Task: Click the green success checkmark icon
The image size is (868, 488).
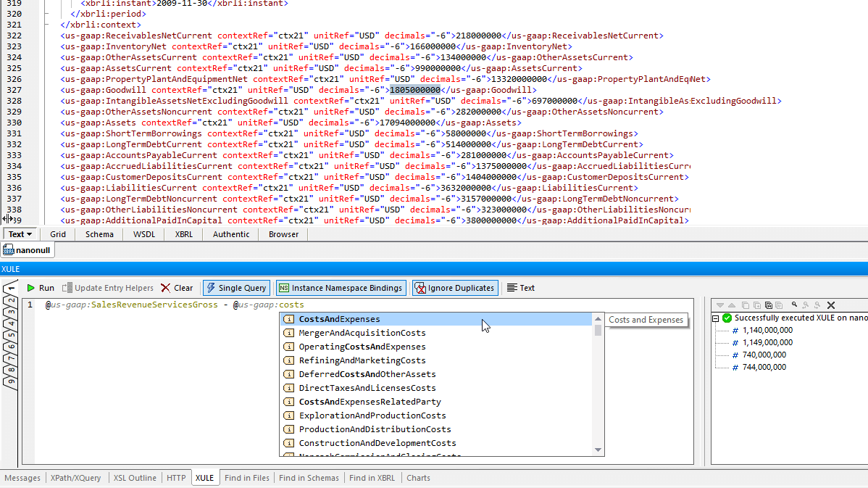Action: coord(727,318)
